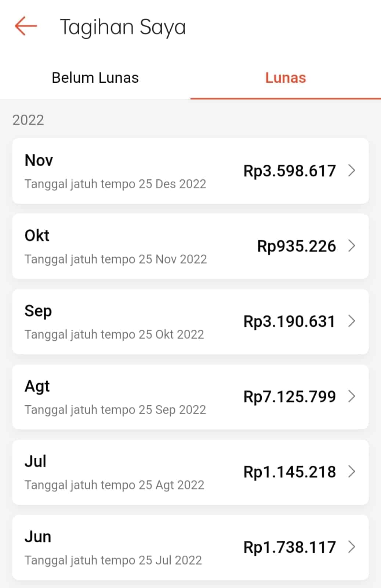
Task: Tap the Sep bill amount Rp3.190.631
Action: (x=290, y=322)
